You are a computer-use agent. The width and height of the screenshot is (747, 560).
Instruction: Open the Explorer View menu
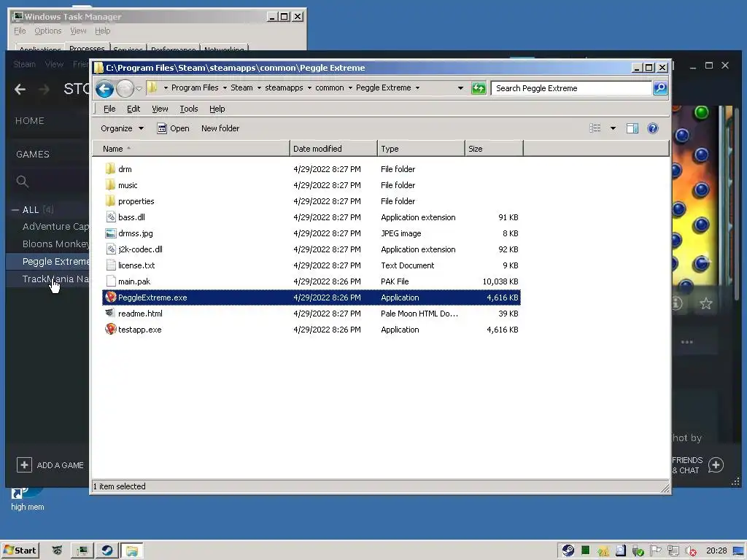(160, 109)
